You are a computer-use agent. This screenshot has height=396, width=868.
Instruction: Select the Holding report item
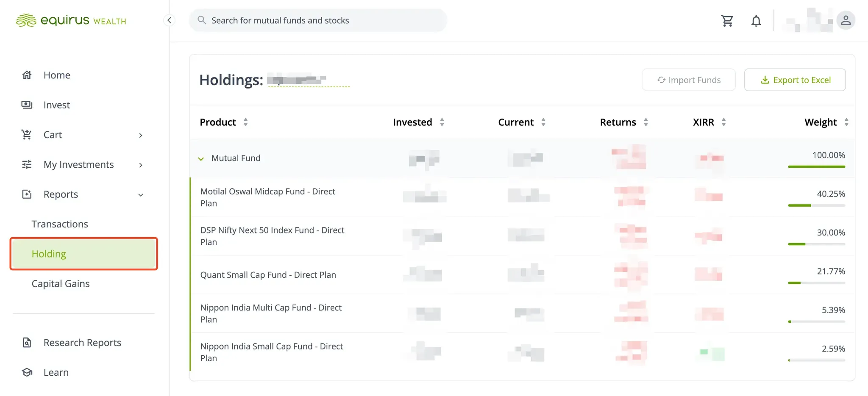point(84,254)
